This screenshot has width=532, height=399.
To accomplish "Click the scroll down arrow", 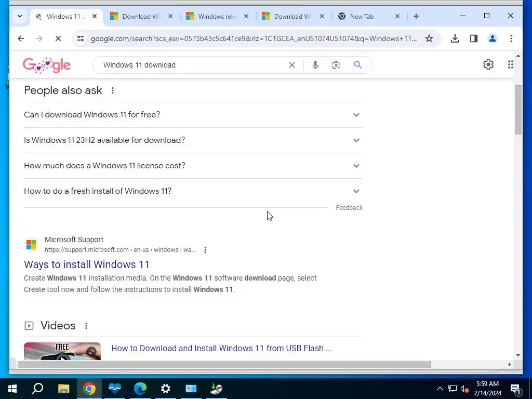I will click(x=518, y=355).
